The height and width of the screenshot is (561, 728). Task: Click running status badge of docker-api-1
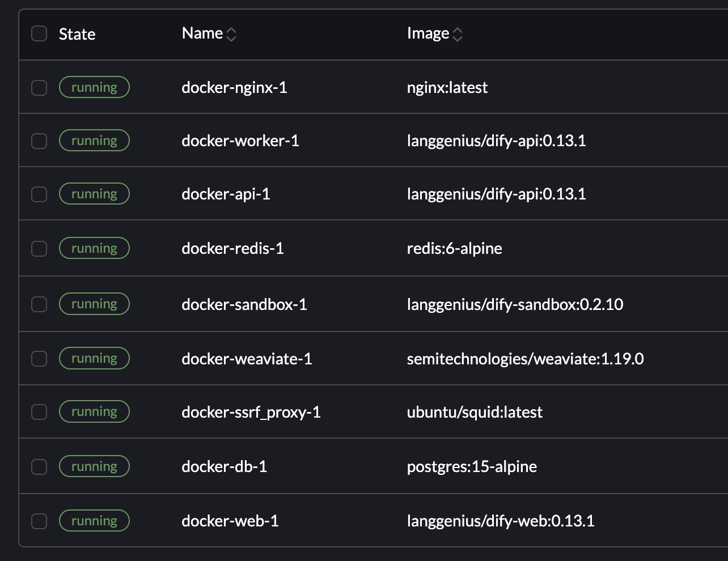click(x=95, y=194)
